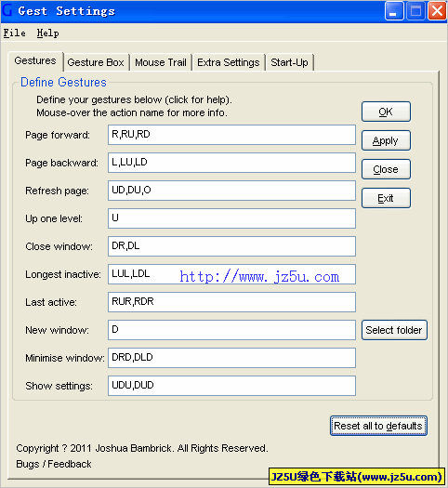
Task: Click the Refresh page label
Action: point(57,191)
